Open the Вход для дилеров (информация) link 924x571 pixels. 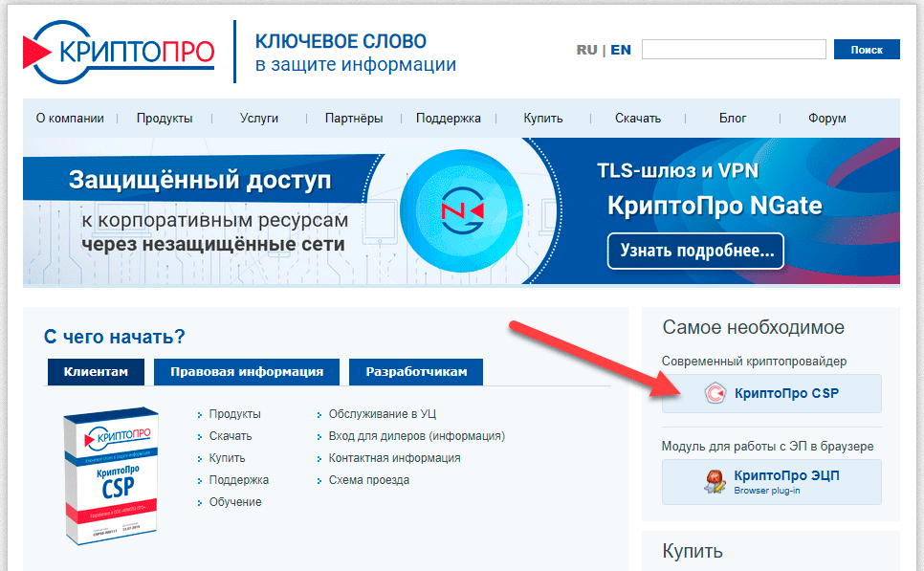[x=417, y=436]
